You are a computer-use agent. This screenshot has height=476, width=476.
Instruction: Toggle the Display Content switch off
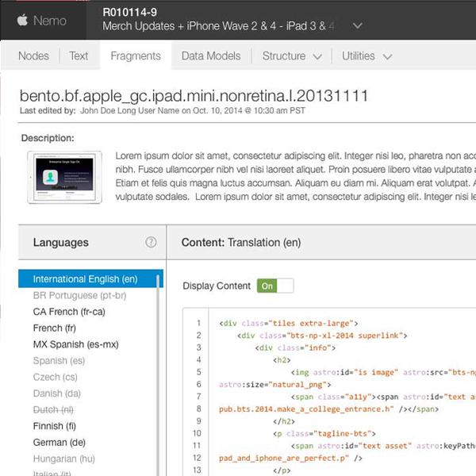pos(274,286)
